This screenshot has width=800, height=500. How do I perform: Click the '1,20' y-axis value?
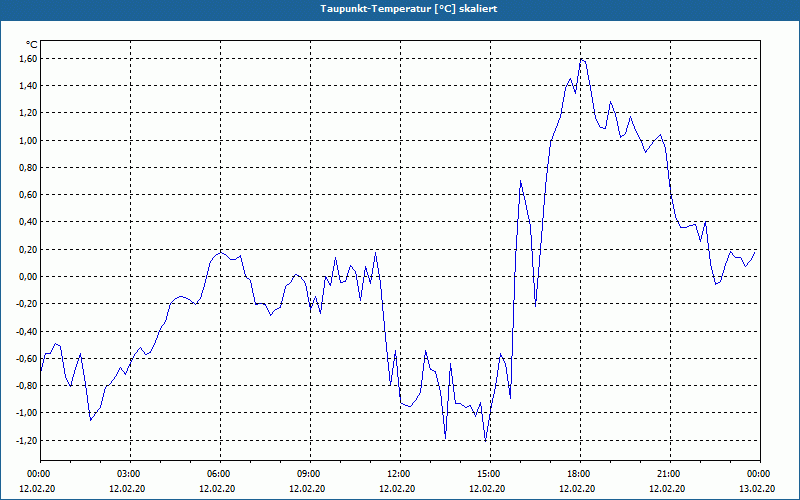[29, 113]
